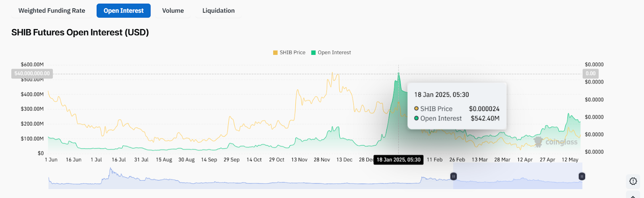Click the right range slider handle
The width and height of the screenshot is (644, 198).
582,176
